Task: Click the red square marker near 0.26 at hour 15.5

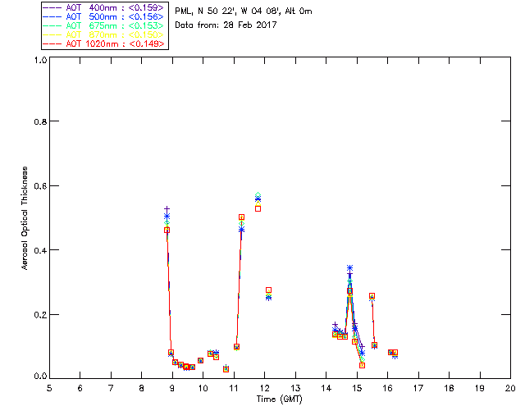Action: click(x=372, y=296)
